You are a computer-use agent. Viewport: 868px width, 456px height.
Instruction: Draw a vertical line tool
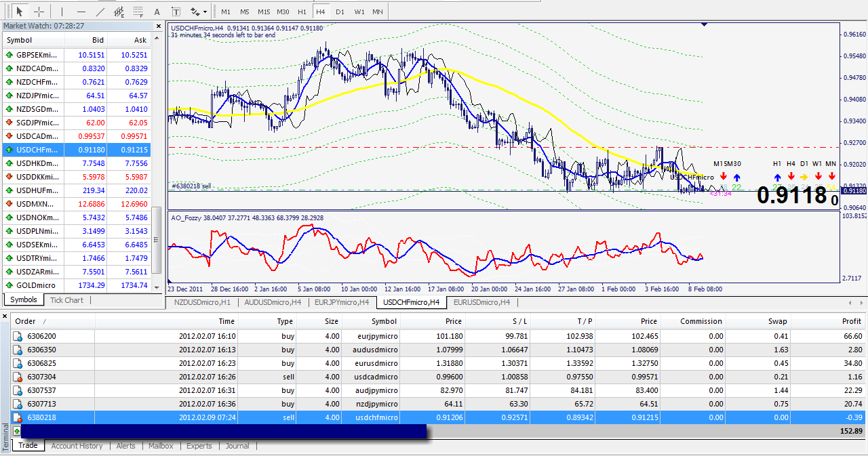click(x=62, y=12)
